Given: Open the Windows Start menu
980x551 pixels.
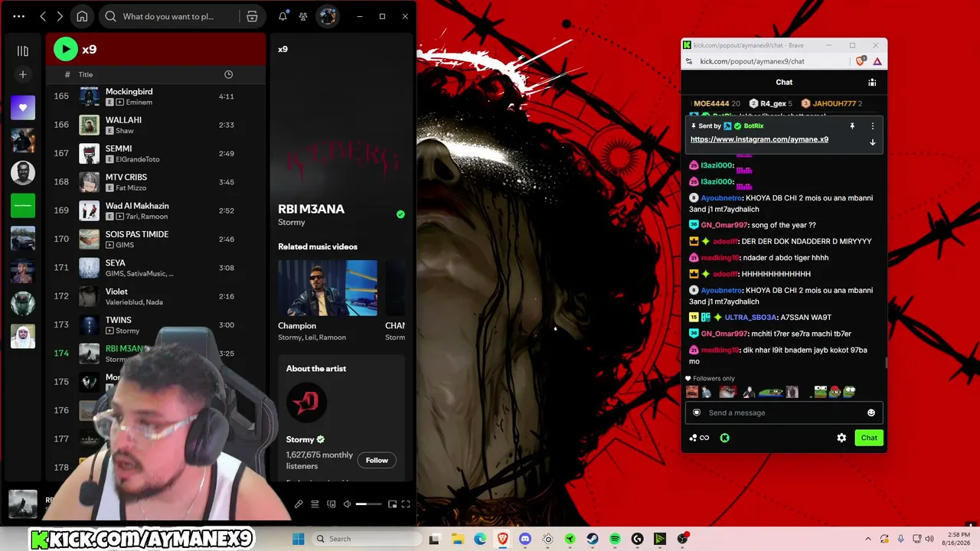Looking at the screenshot, I should tap(299, 539).
